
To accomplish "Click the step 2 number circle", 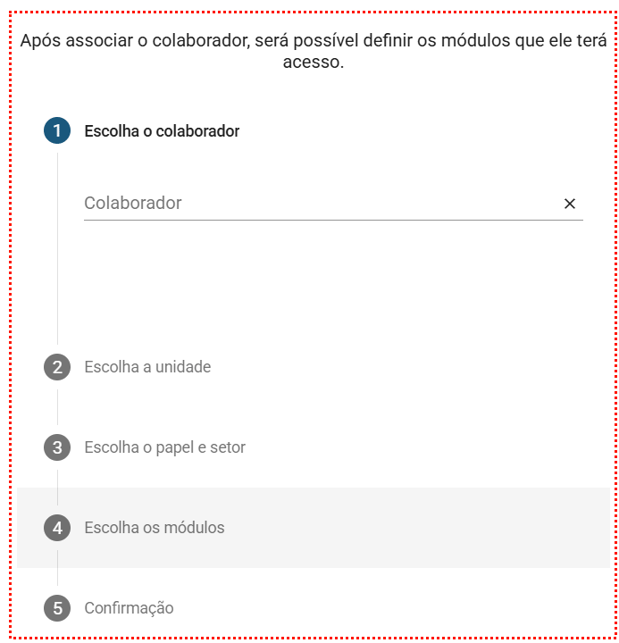I will pos(57,367).
